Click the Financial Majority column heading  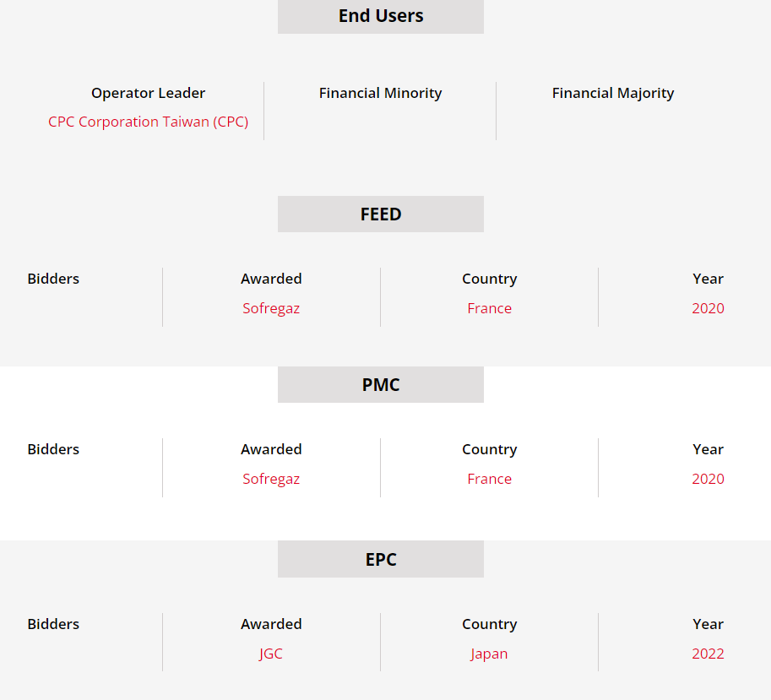(613, 94)
